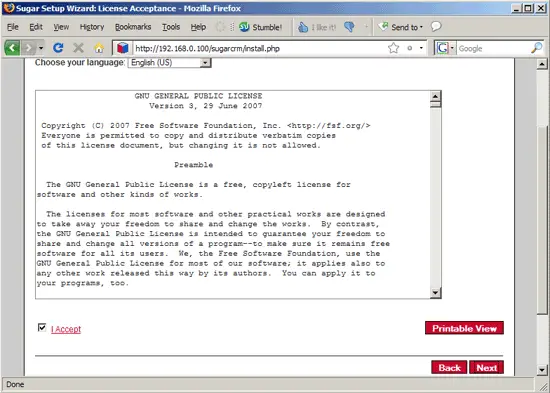This screenshot has width=550, height=393.
Task: Click the thumbs-up I like it! button
Action: click(317, 27)
